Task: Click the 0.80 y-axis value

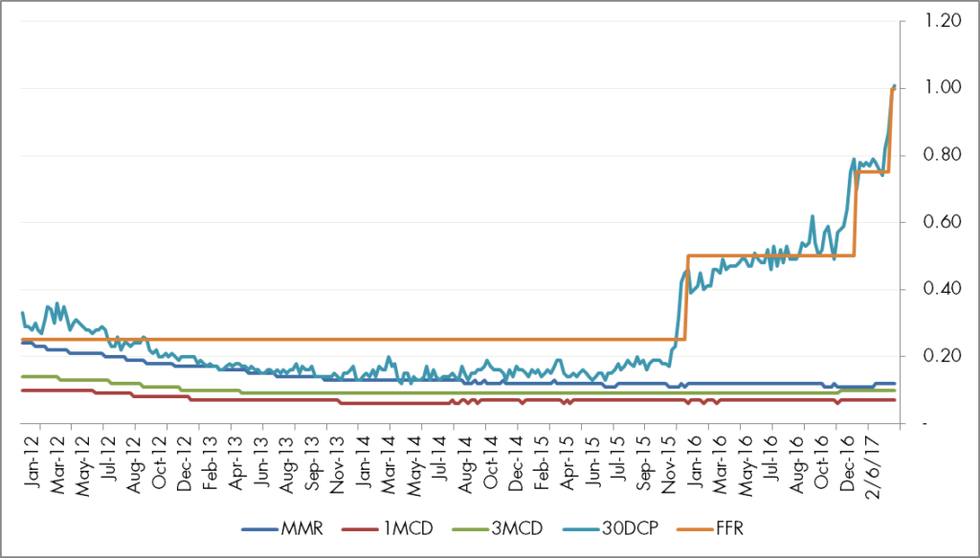Action: [x=942, y=155]
